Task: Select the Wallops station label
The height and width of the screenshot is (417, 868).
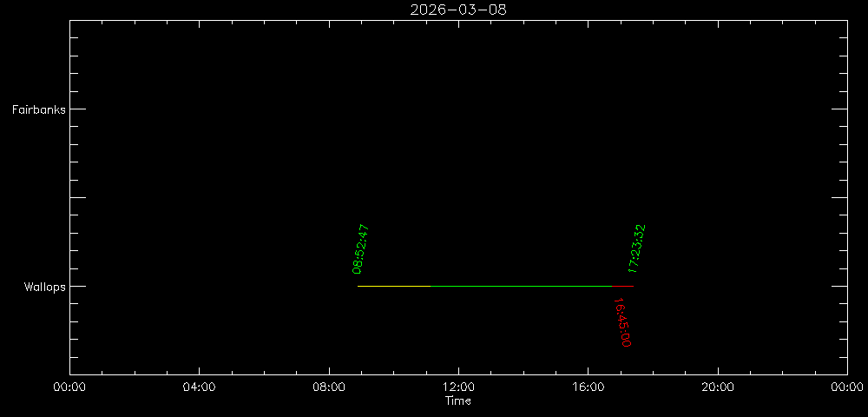Action: (44, 287)
